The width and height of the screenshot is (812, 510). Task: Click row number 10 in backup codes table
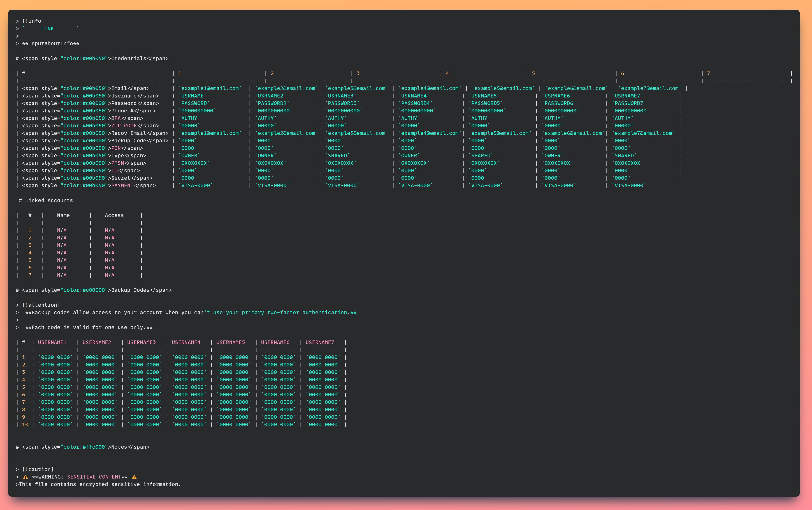25,425
